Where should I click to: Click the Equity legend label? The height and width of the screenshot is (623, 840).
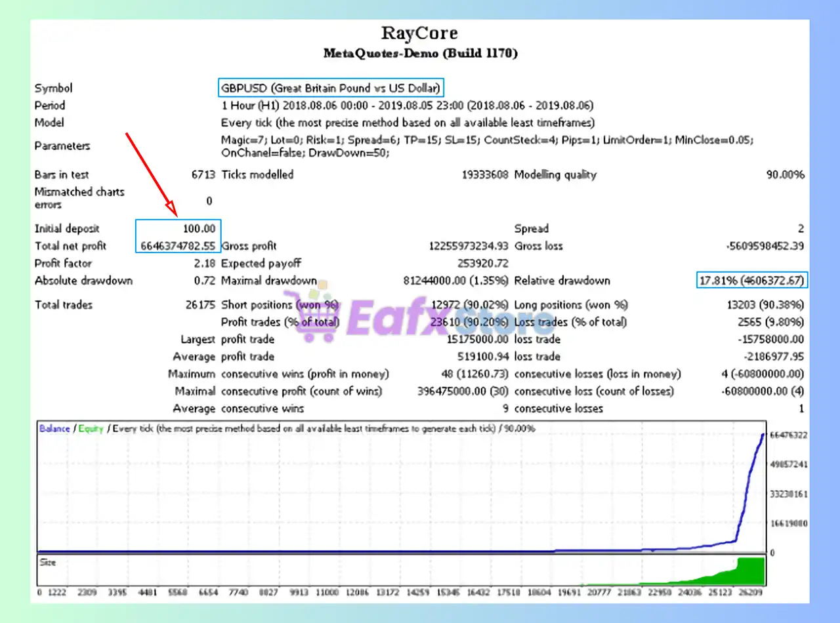[91, 429]
